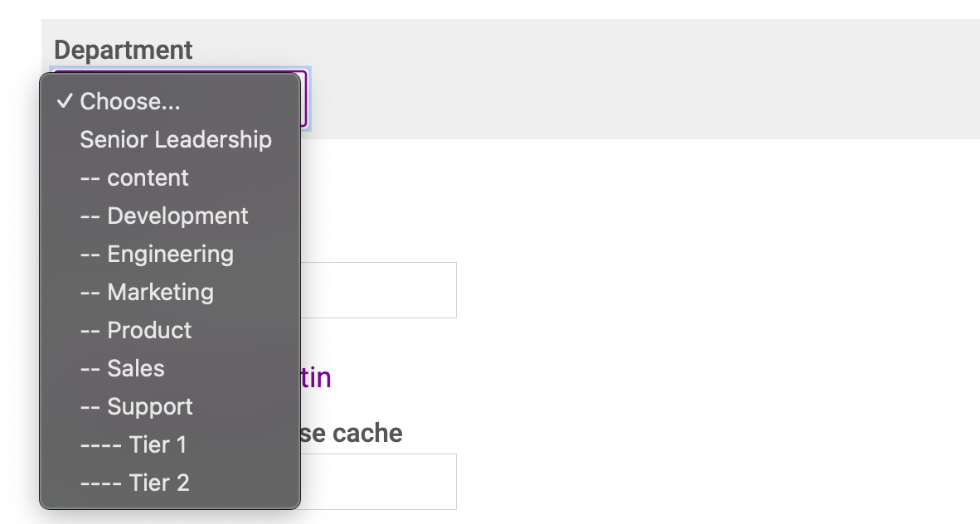The width and height of the screenshot is (980, 524).
Task: Select the checked Choose... option
Action: (170, 101)
